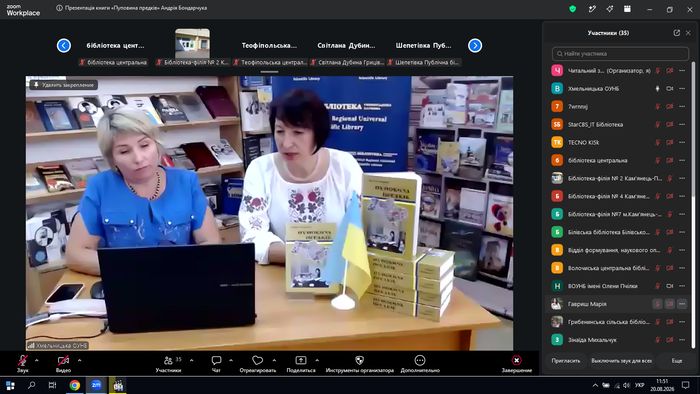This screenshot has height=394, width=700.
Task: Switch input language УКР in tray
Action: pos(640,385)
